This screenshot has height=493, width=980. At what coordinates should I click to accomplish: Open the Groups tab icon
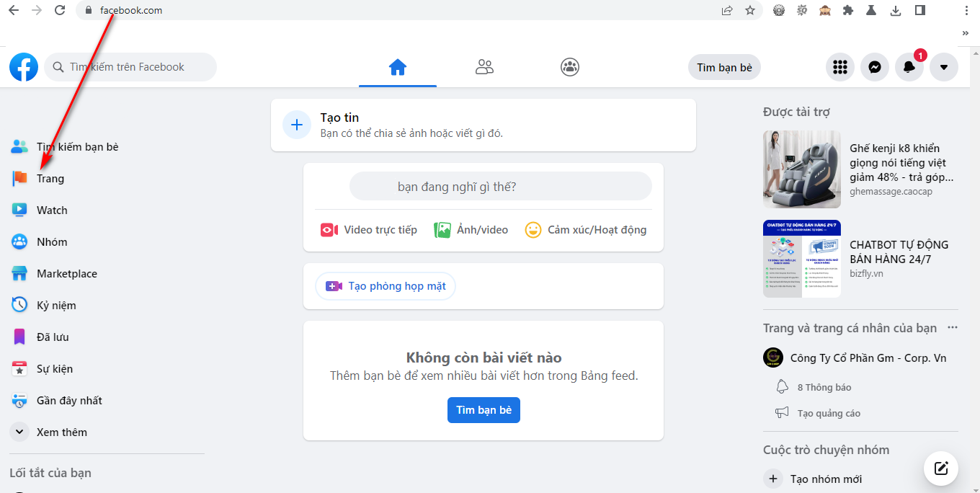coord(570,67)
